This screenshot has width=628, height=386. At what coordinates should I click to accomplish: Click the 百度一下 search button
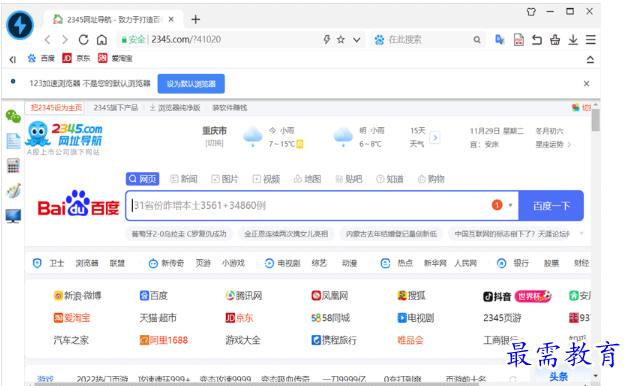[x=551, y=205]
